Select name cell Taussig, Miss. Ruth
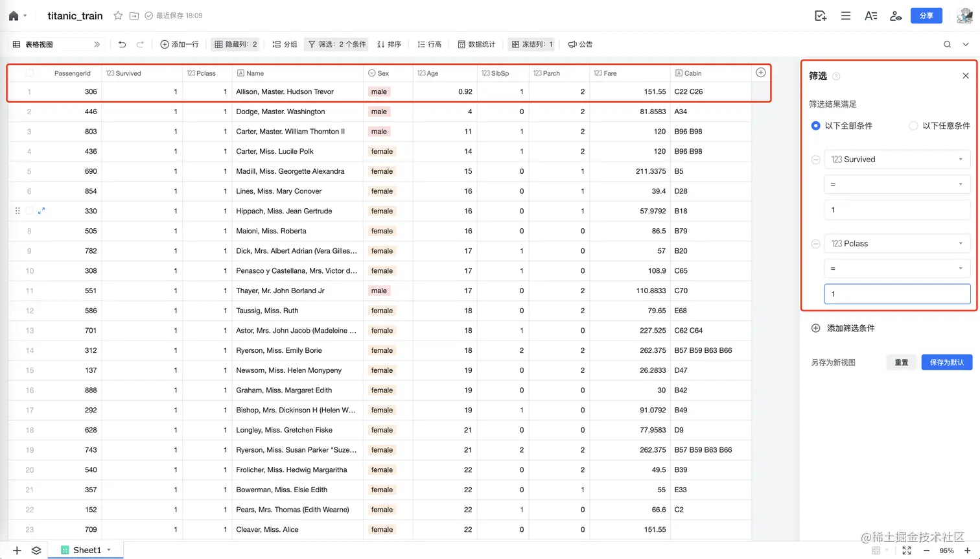The height and width of the screenshot is (559, 980). (297, 311)
